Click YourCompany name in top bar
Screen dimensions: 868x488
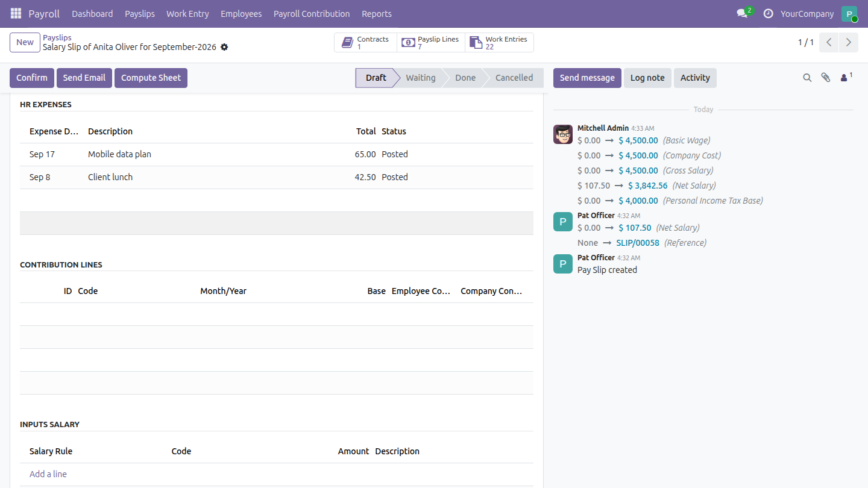click(807, 13)
